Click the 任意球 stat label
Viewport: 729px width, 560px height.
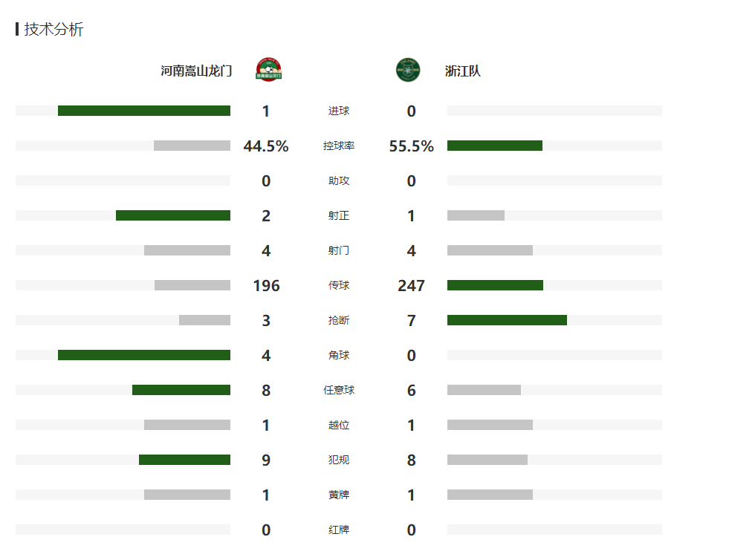339,390
